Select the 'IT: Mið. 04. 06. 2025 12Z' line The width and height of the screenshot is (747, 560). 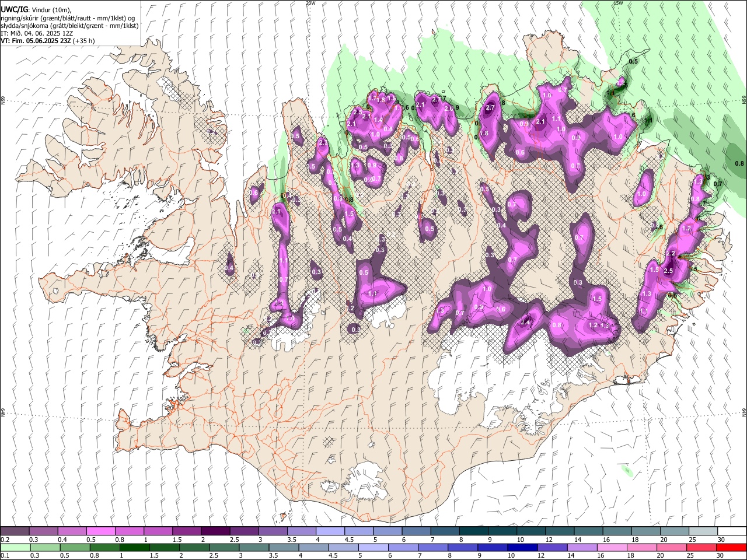pos(36,33)
